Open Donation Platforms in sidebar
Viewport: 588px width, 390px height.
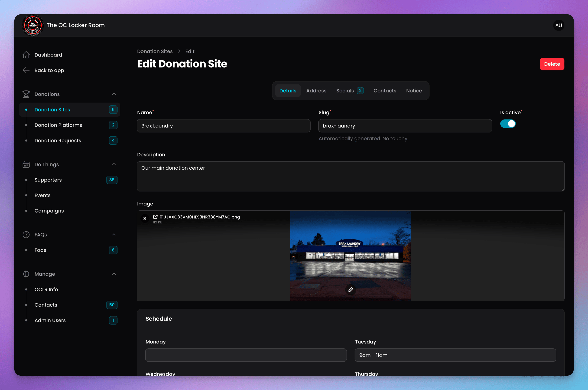coord(70,125)
